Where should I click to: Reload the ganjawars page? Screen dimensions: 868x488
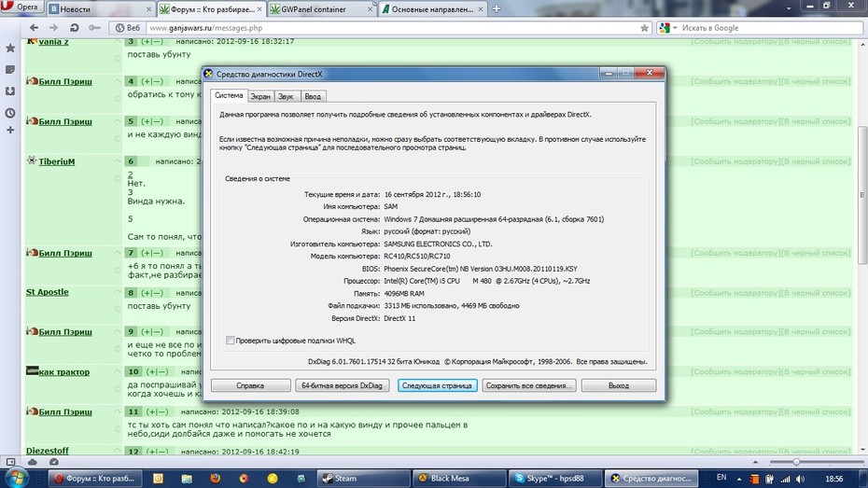coord(74,28)
